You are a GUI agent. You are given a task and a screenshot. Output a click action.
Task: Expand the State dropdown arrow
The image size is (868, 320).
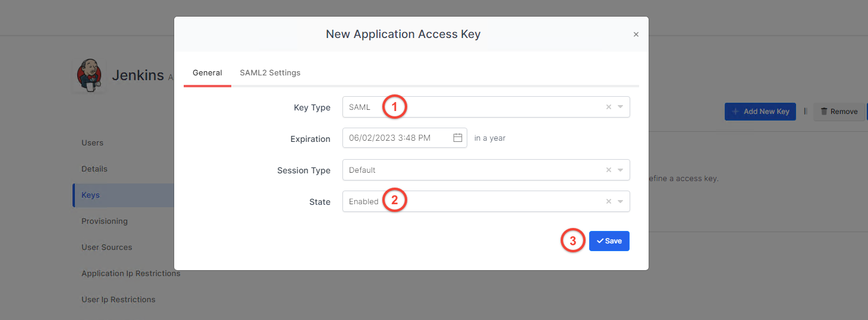[x=620, y=201]
